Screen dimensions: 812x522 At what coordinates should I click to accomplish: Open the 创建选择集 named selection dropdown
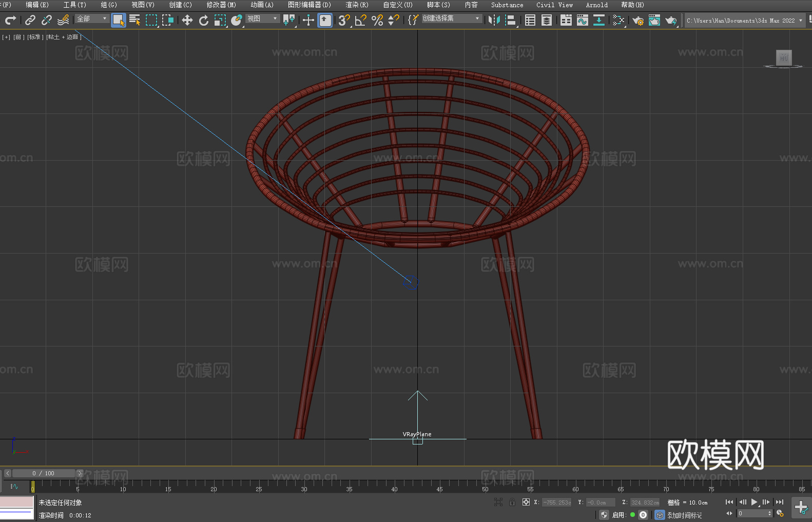(x=452, y=18)
